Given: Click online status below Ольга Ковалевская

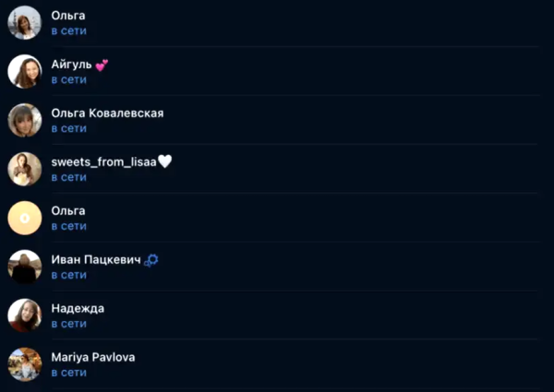Looking at the screenshot, I should [x=68, y=128].
